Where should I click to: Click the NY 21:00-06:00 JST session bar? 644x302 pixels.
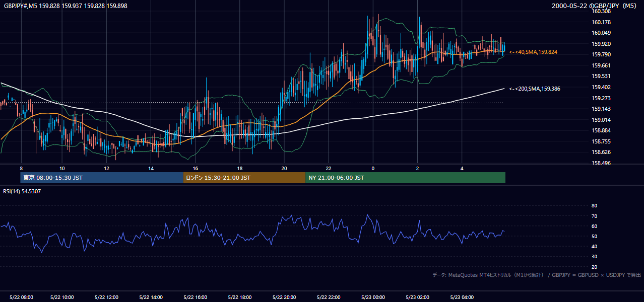[405, 178]
